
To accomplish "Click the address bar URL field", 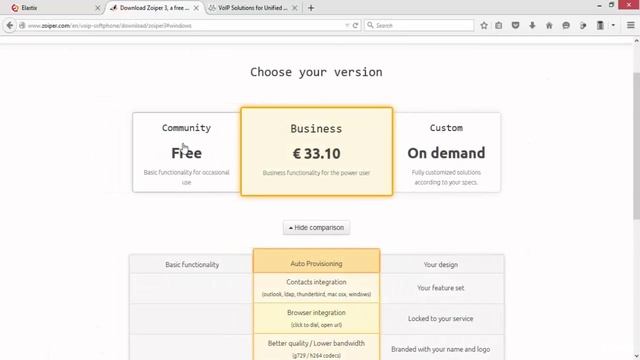I will [x=184, y=25].
